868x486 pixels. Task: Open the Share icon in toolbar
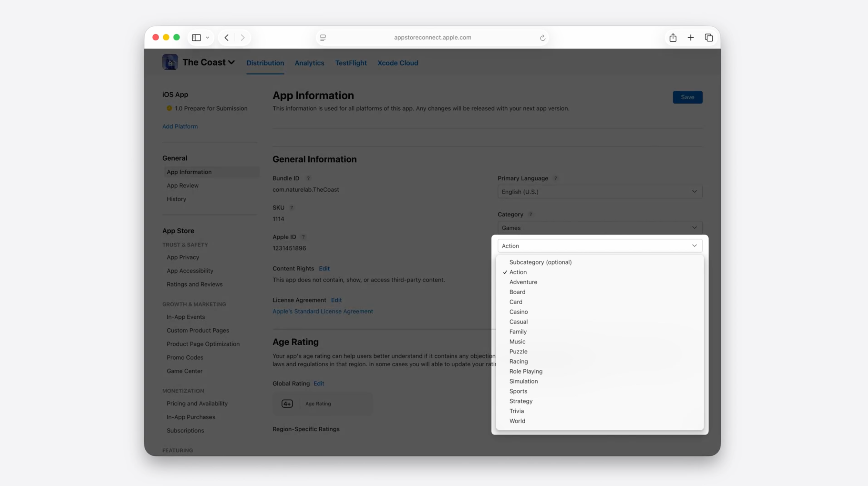(673, 37)
